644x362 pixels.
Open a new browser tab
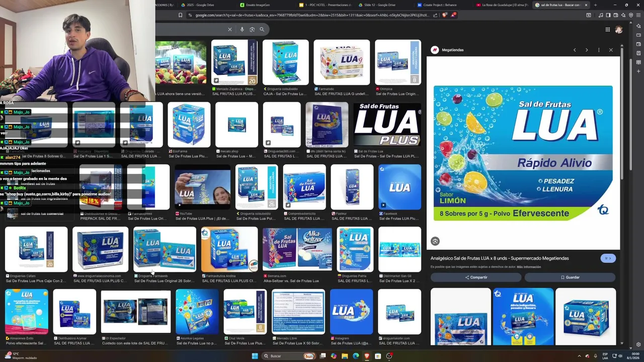point(595,5)
